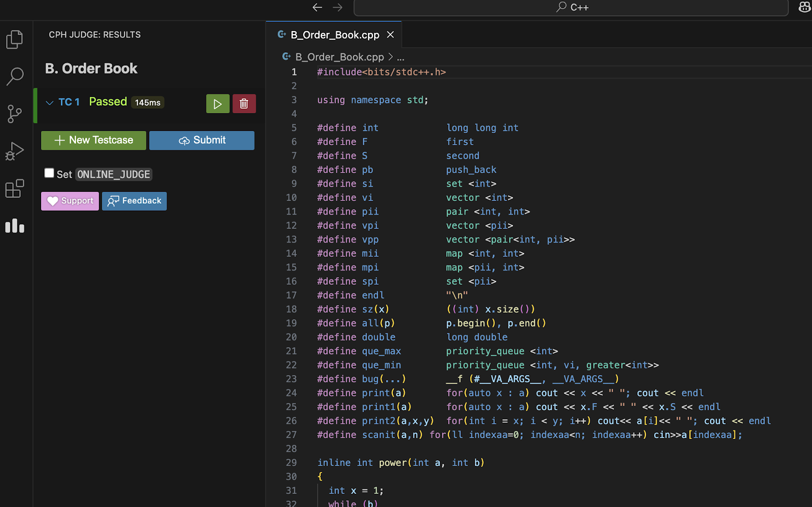Click the 145ms time badge
Image resolution: width=812 pixels, height=507 pixels.
pos(148,103)
